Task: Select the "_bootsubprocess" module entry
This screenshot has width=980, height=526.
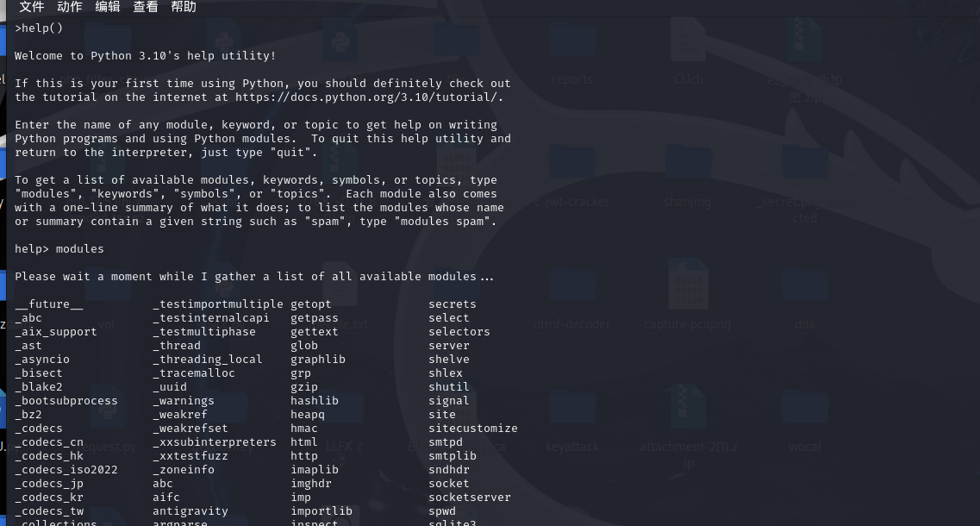Action: tap(66, 400)
